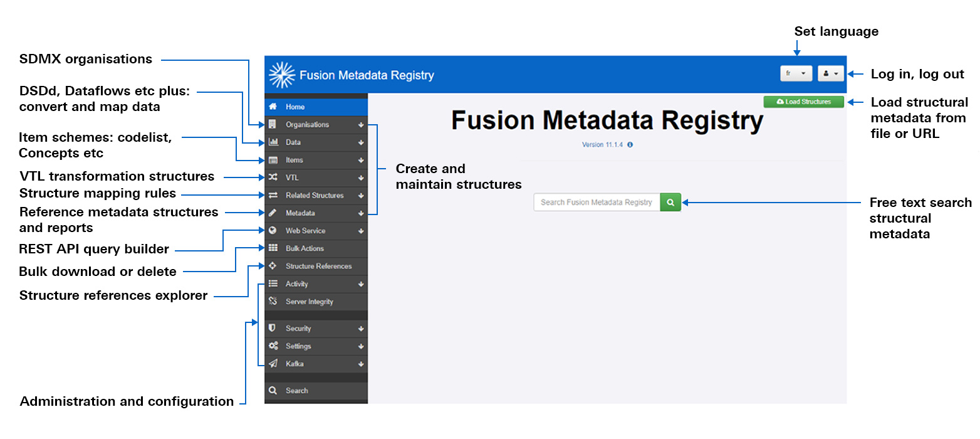Viewport: 980px width, 439px height.
Task: Expand the Related Structures menu arrow
Action: point(361,195)
